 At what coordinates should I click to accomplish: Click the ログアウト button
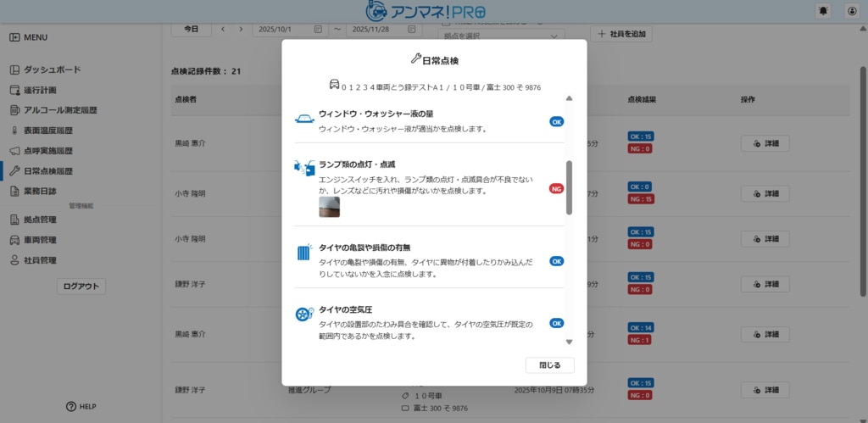pyautogui.click(x=81, y=286)
